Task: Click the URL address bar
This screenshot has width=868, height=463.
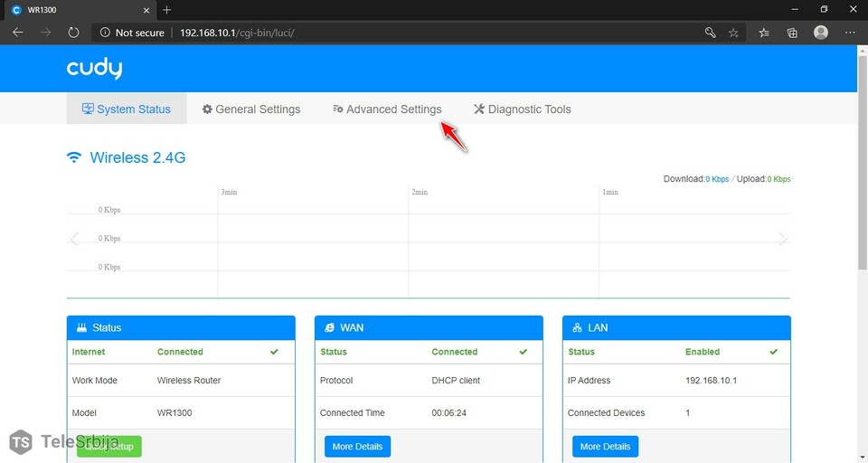Action: pos(407,33)
